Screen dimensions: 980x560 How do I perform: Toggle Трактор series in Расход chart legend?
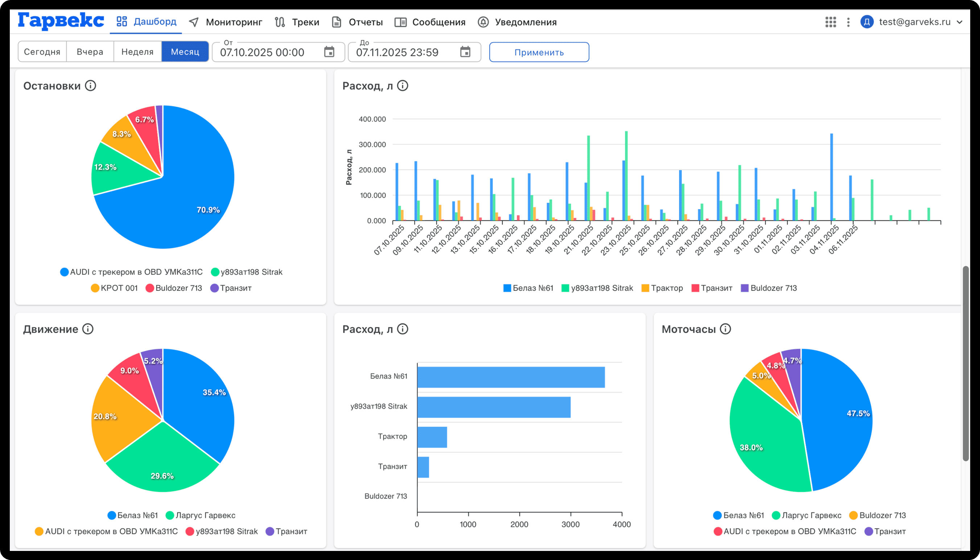click(x=662, y=288)
